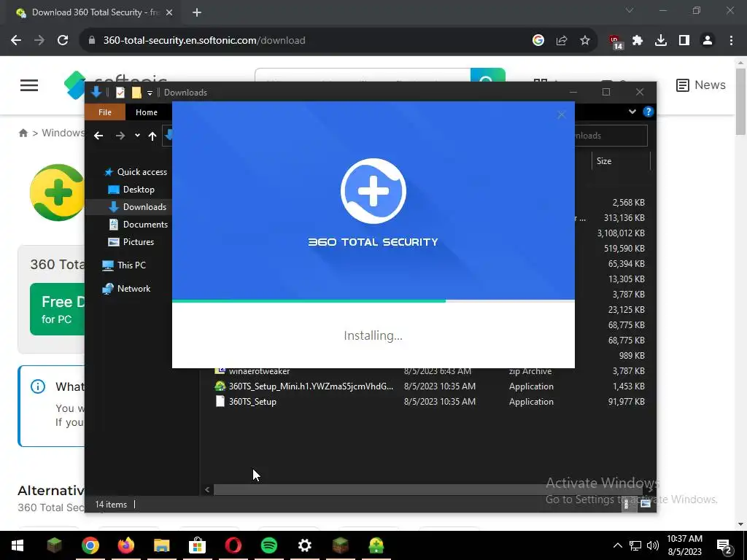Click Explorer's horizontal scrollbar left arrow
Screen dimensions: 747x560
[207, 489]
